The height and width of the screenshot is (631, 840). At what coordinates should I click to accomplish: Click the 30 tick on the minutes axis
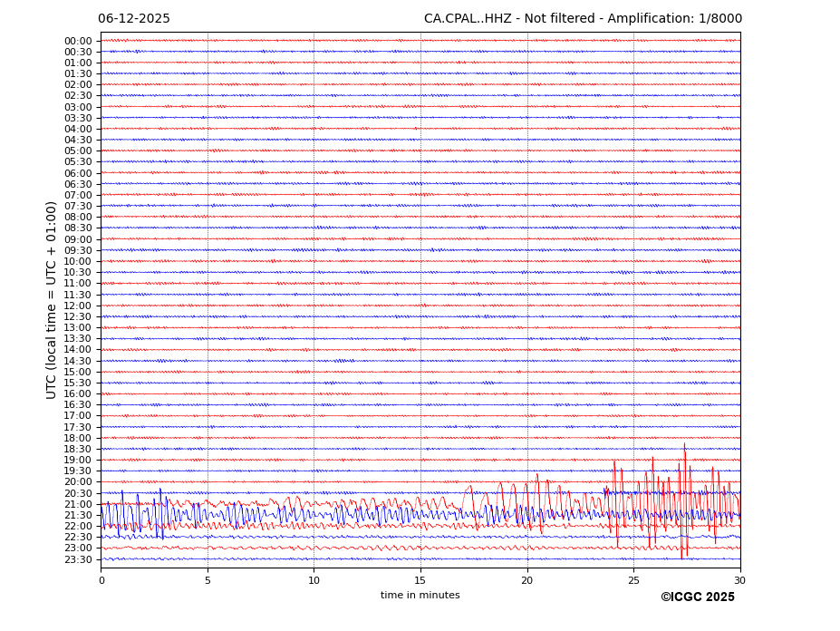pyautogui.click(x=739, y=580)
